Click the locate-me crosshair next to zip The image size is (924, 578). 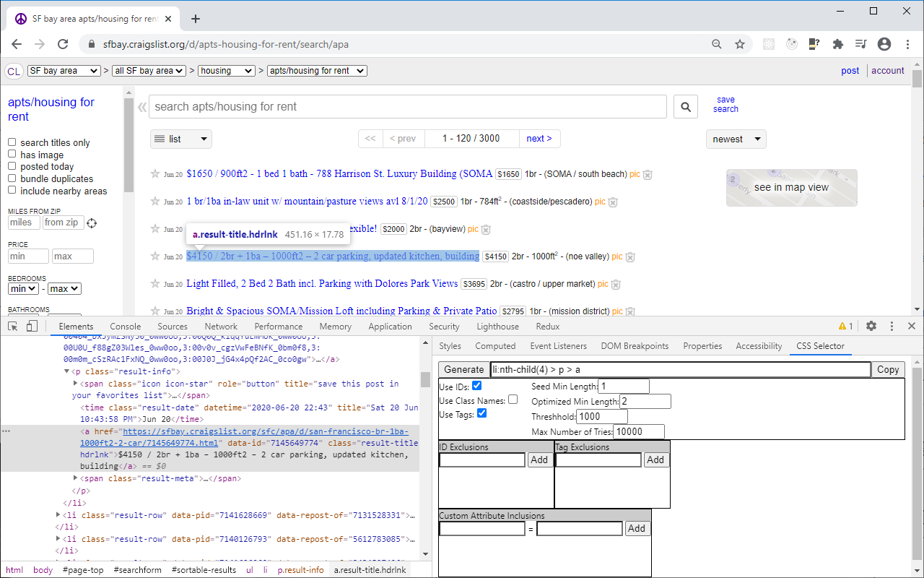pyautogui.click(x=92, y=223)
